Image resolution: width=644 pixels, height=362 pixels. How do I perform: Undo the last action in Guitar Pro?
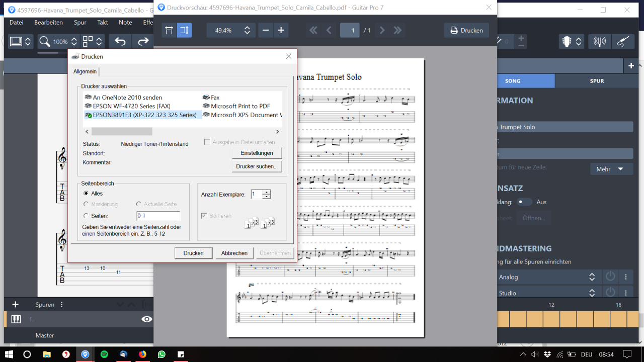coord(120,41)
